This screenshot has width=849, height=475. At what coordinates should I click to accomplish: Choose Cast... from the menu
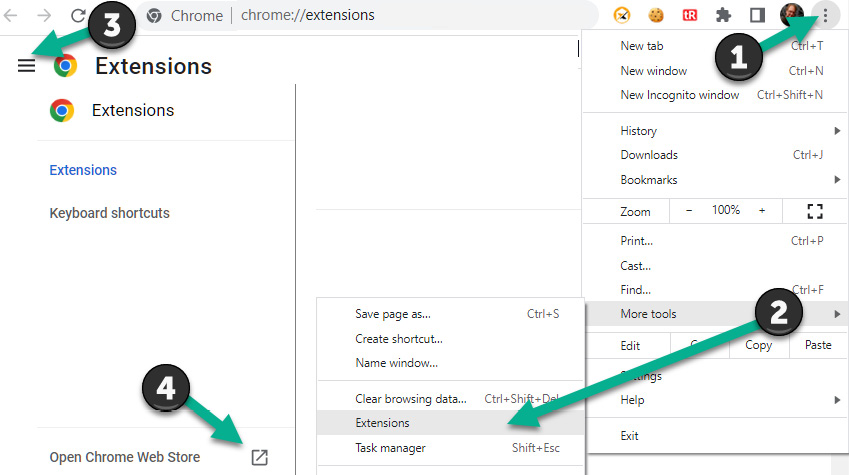[x=715, y=265]
